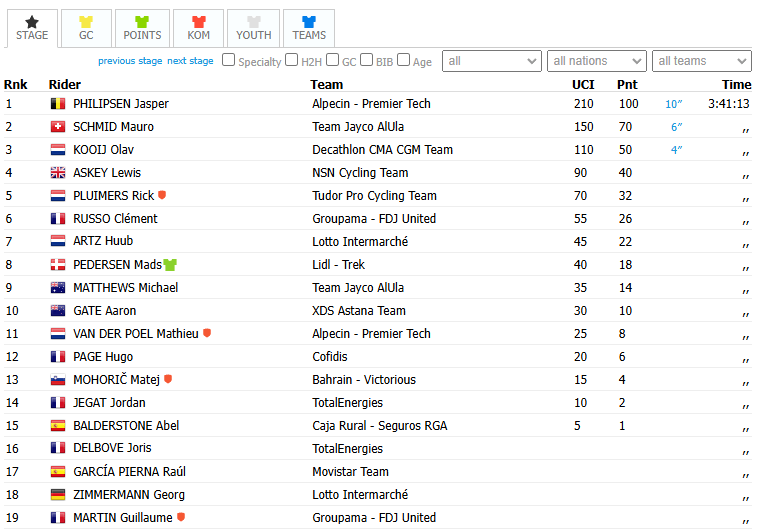This screenshot has width=765, height=531.
Task: Tick the H2H checkbox
Action: tap(291, 60)
